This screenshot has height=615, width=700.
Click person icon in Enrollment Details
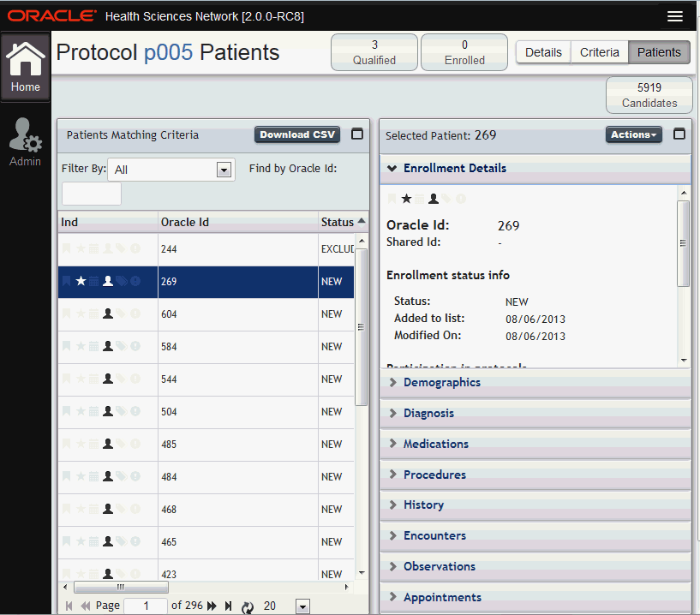[434, 199]
